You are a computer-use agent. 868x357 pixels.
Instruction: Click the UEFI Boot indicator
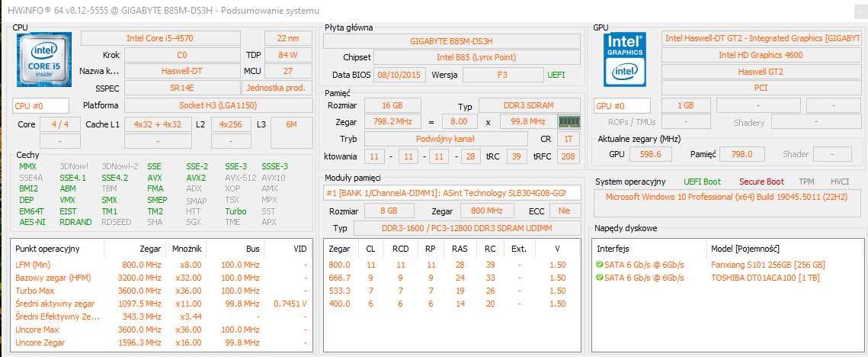click(703, 182)
